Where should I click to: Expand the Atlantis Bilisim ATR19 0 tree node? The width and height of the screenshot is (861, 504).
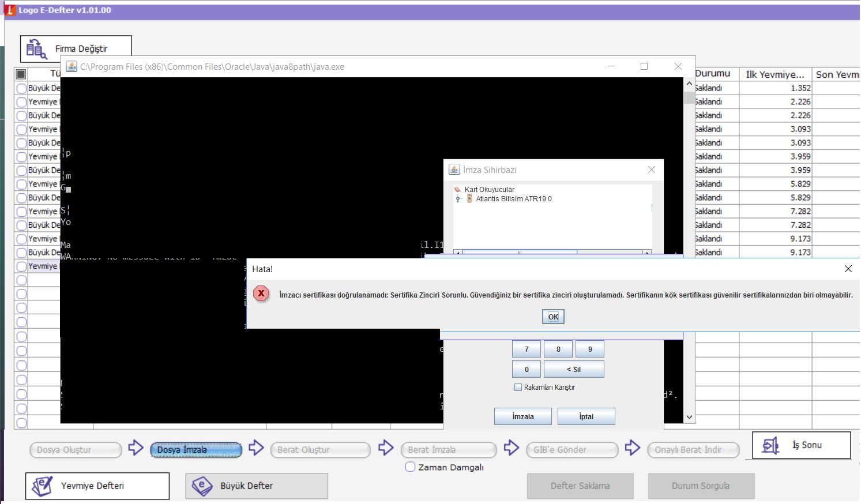pos(458,199)
